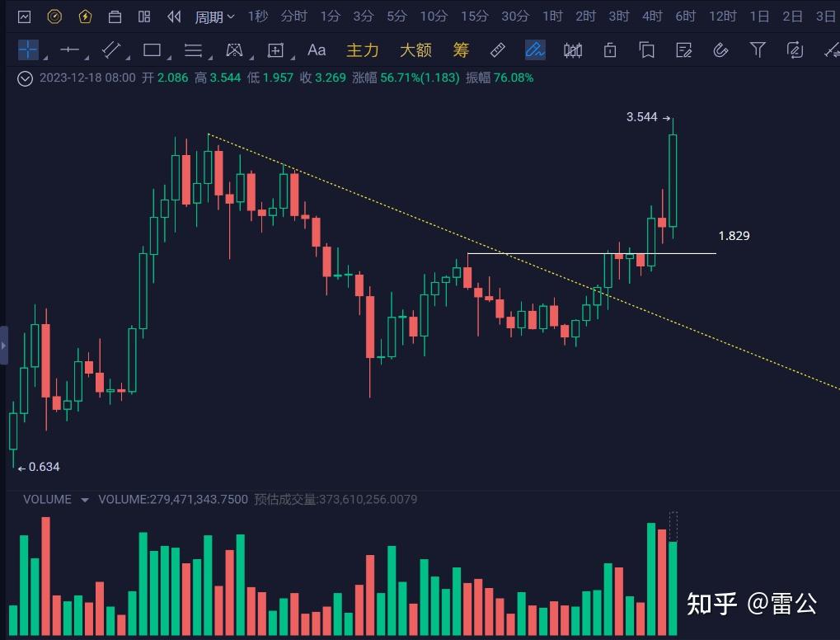Select the 3分 interval
Screen dimensions: 840x640
pos(363,16)
